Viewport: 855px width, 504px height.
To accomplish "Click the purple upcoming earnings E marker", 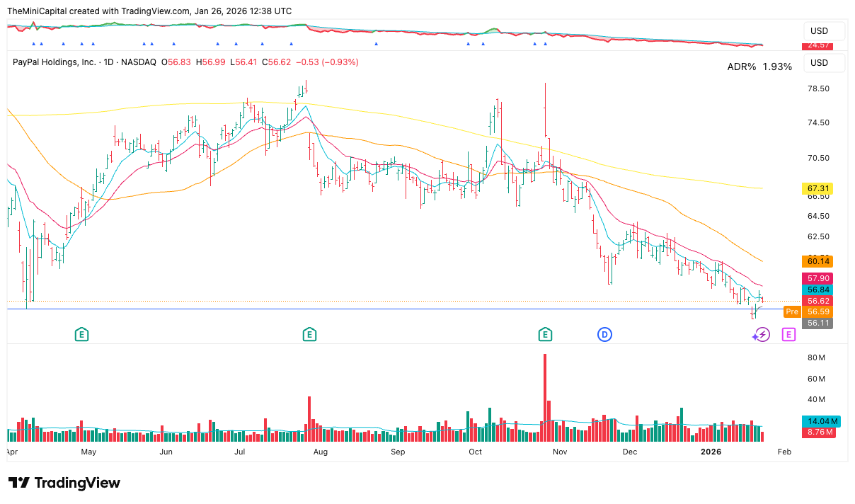I will 788,334.
